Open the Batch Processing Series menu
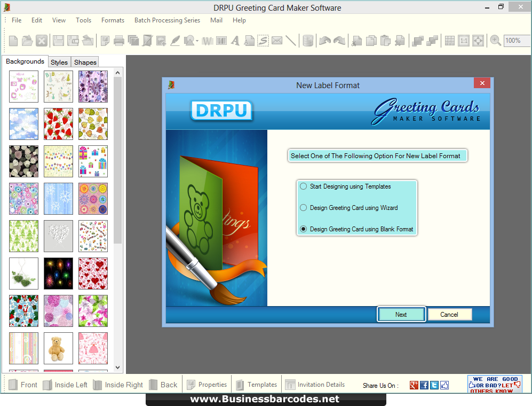 (167, 20)
